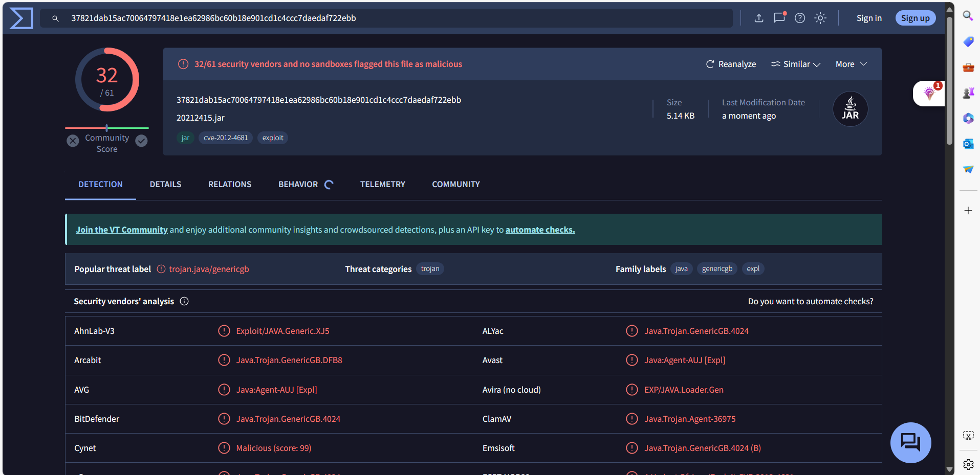This screenshot has width=980, height=475.
Task: Expand the More dropdown menu
Action: pyautogui.click(x=851, y=64)
